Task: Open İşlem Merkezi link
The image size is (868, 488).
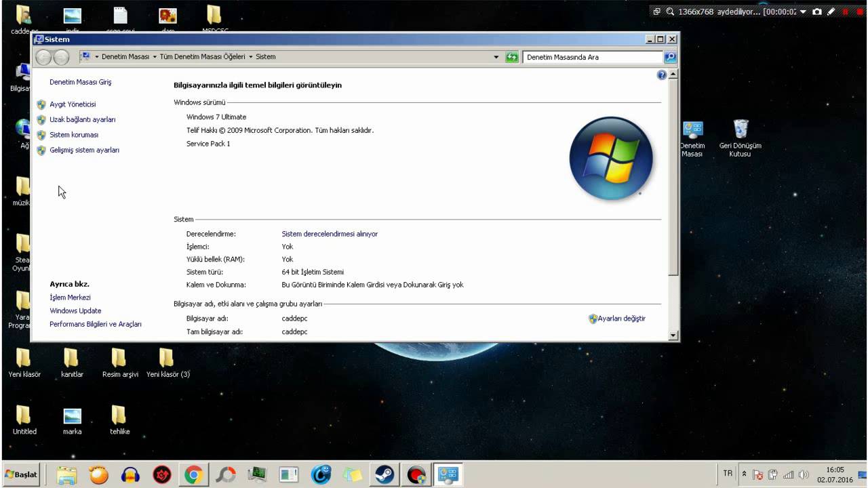Action: (70, 298)
